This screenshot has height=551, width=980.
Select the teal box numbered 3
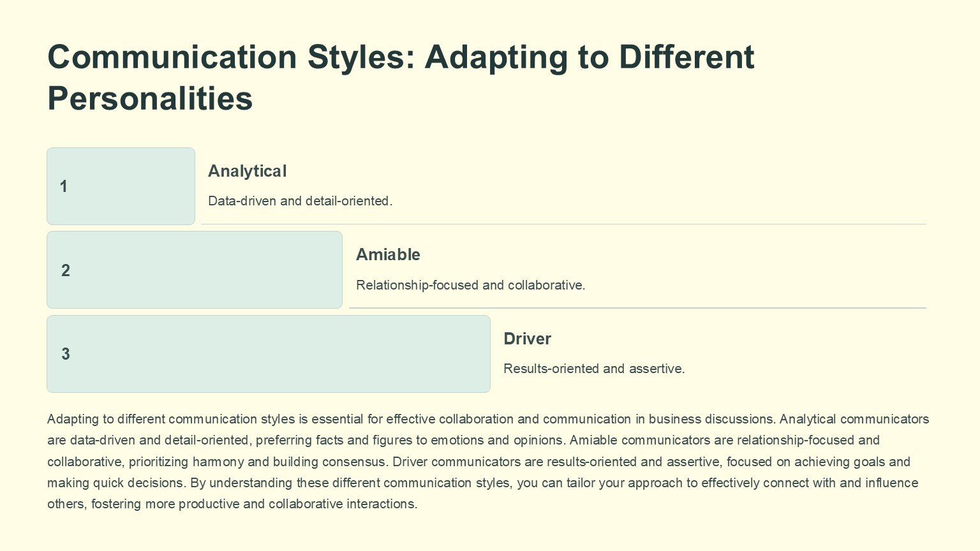(x=268, y=354)
